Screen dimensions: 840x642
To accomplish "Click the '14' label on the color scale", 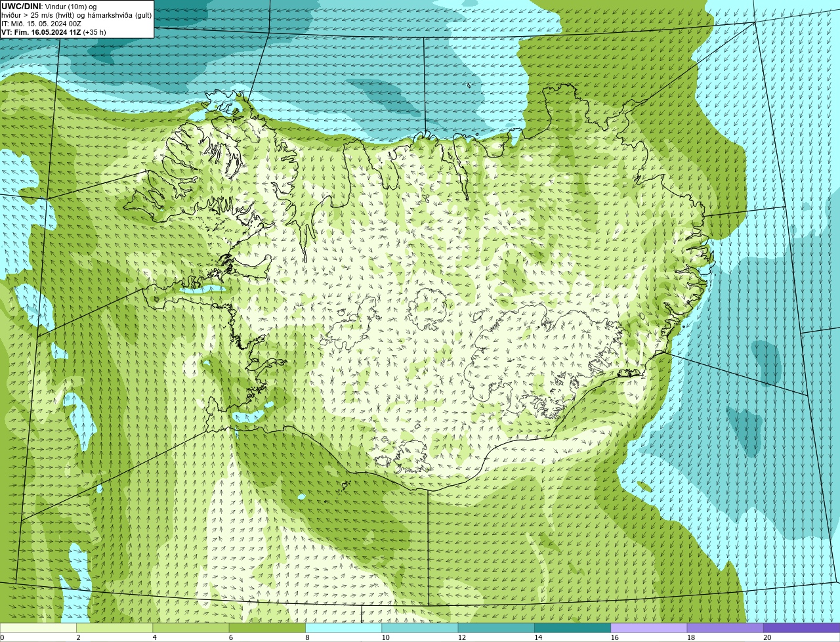I will point(538,637).
